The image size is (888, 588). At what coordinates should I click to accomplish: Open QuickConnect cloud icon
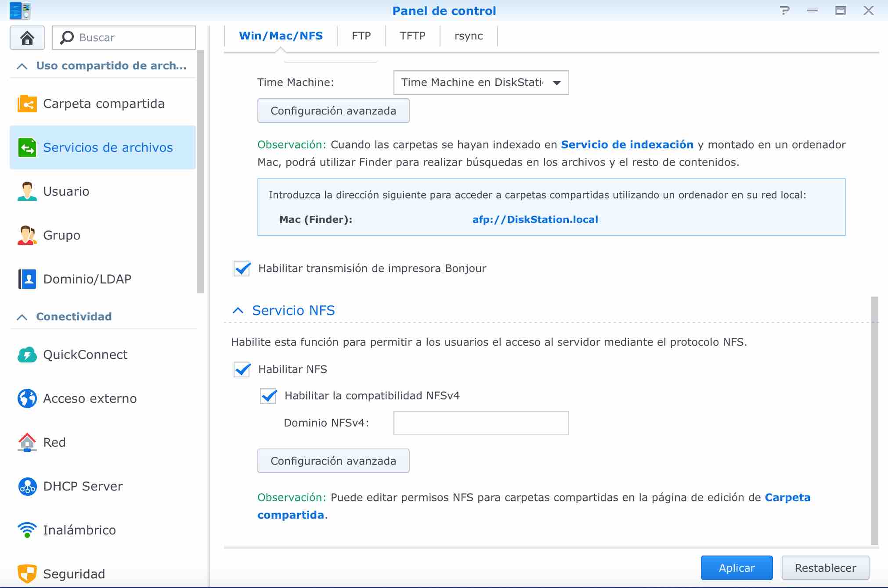pyautogui.click(x=27, y=355)
